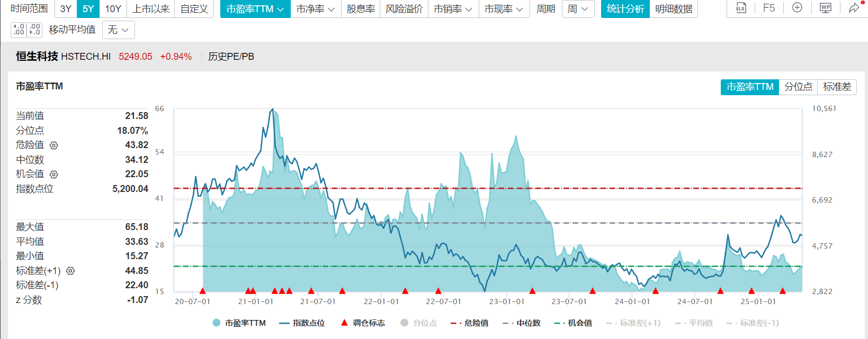868x339 pixels.
Task: Select chart's 分位点 tab
Action: tap(798, 87)
